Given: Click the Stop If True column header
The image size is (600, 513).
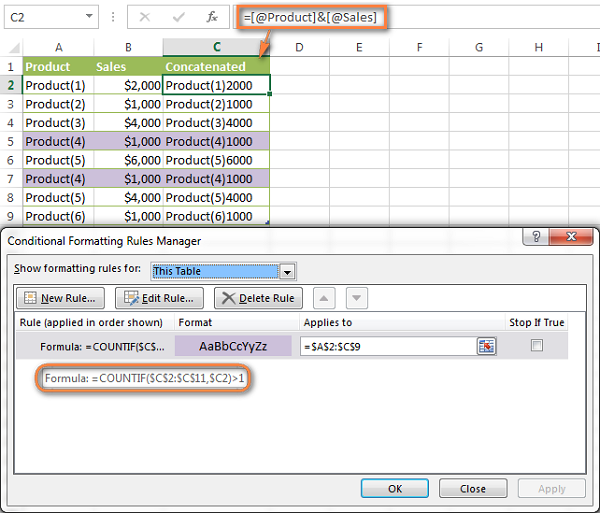Looking at the screenshot, I should pos(537,322).
